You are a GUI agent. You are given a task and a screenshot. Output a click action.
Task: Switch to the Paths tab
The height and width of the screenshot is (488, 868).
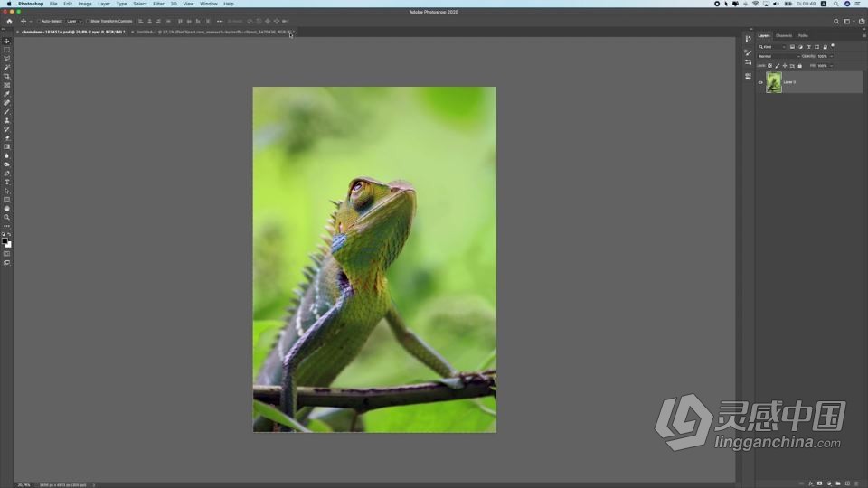point(803,35)
